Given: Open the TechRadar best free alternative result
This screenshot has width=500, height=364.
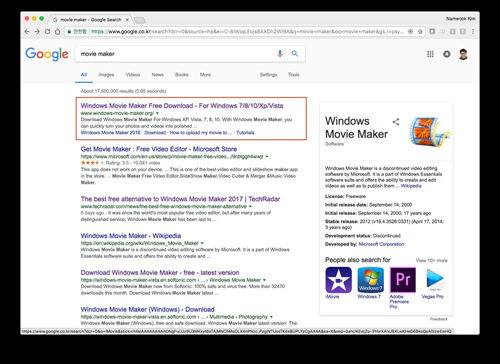Looking at the screenshot, I should click(180, 199).
